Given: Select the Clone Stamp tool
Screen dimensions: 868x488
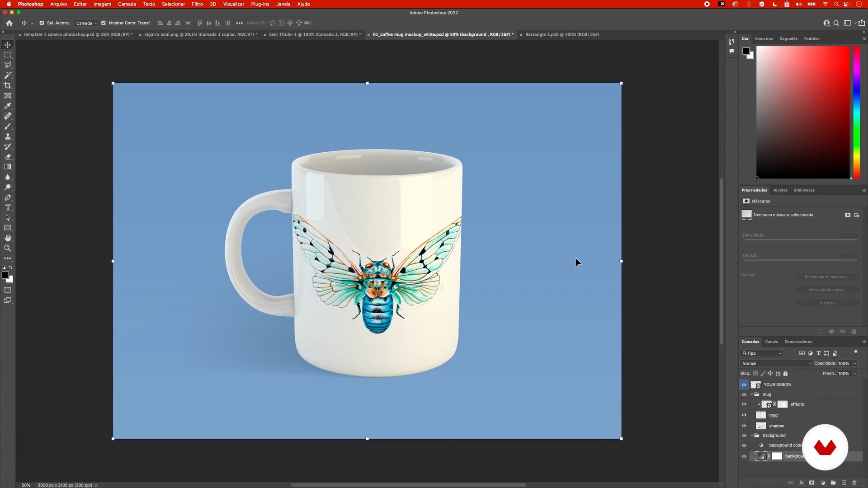Looking at the screenshot, I should pyautogui.click(x=8, y=136).
